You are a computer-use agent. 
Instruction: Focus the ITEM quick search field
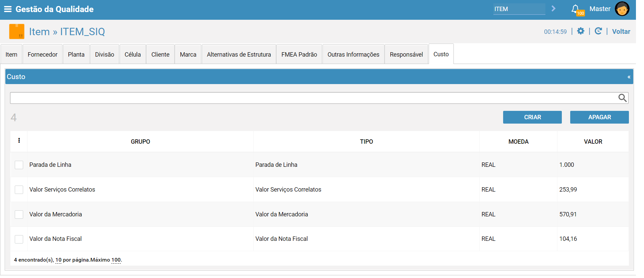pyautogui.click(x=519, y=9)
